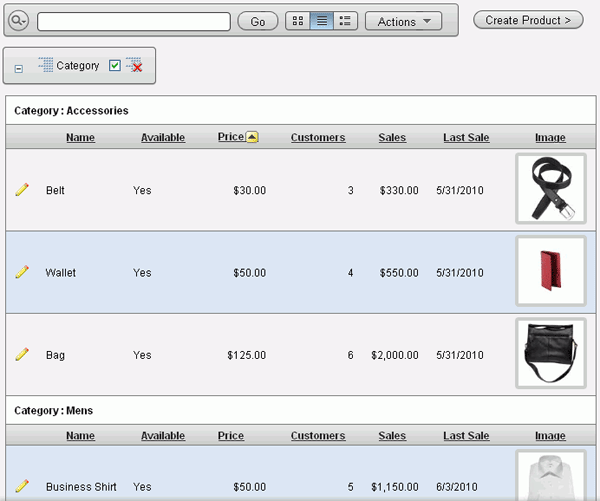The height and width of the screenshot is (501, 600).
Task: Open the search column selector magnifier icon
Action: pos(18,20)
